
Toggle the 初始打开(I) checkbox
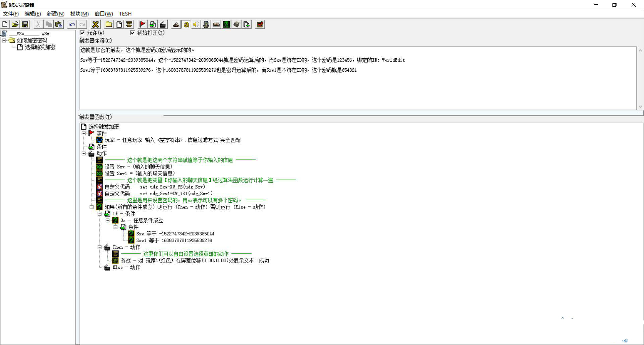132,33
